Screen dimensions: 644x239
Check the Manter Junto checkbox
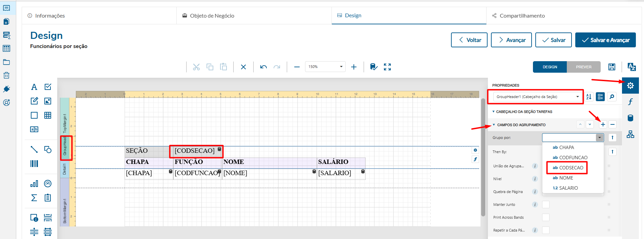click(546, 205)
